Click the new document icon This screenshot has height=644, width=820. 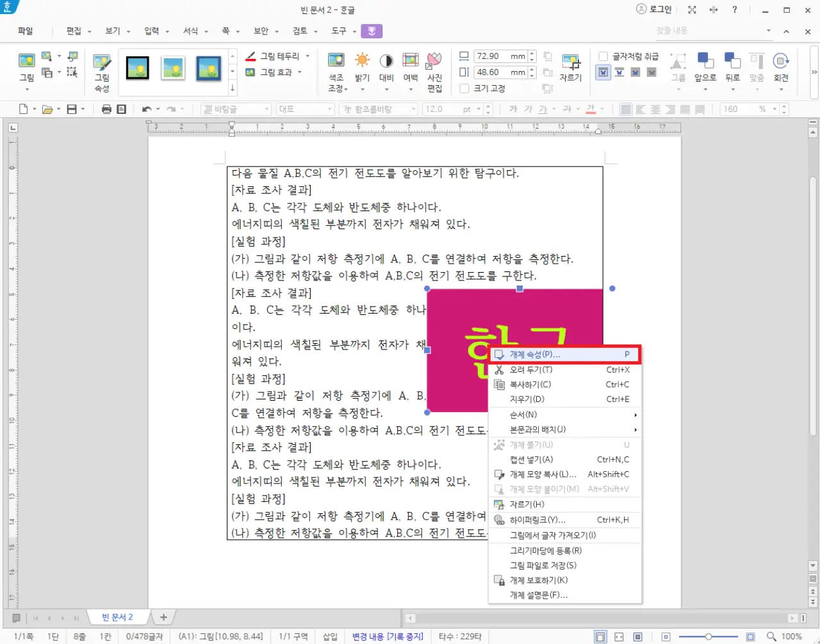point(23,109)
